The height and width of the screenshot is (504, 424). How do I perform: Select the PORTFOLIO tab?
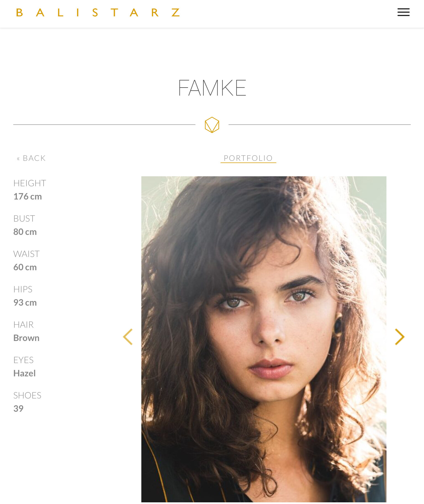248,158
